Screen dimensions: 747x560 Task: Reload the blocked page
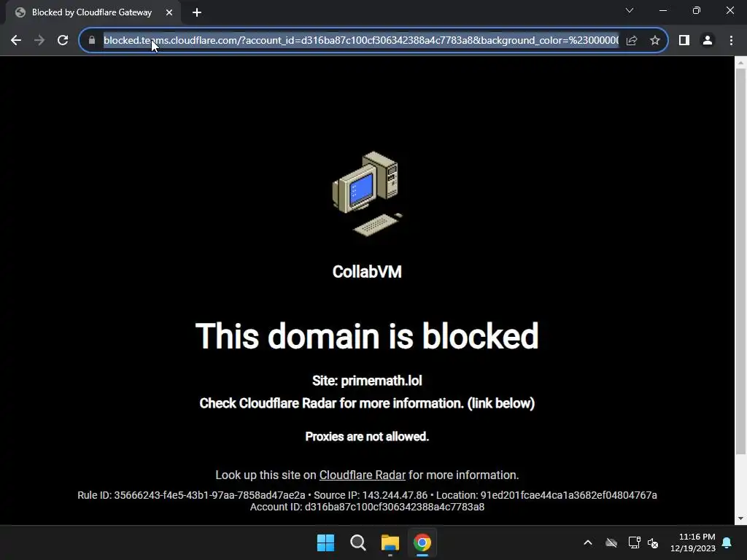tap(63, 41)
